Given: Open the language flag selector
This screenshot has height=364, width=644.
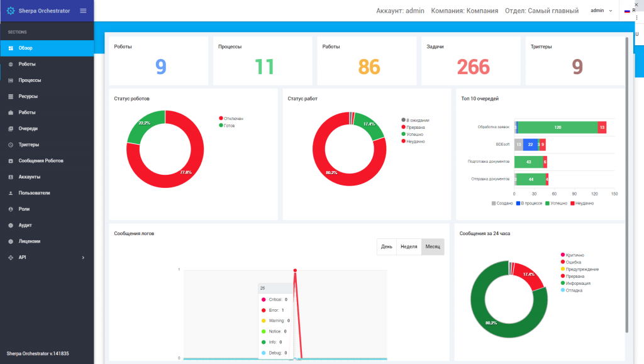Looking at the screenshot, I should (627, 11).
